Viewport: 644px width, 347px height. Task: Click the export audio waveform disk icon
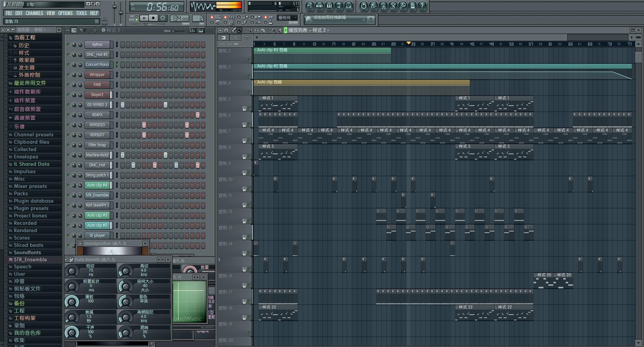pos(383,6)
